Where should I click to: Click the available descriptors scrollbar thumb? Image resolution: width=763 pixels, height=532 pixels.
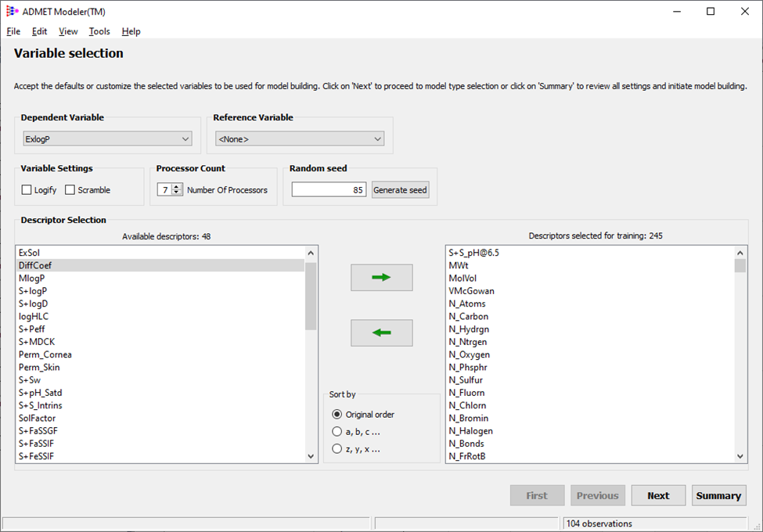click(311, 297)
